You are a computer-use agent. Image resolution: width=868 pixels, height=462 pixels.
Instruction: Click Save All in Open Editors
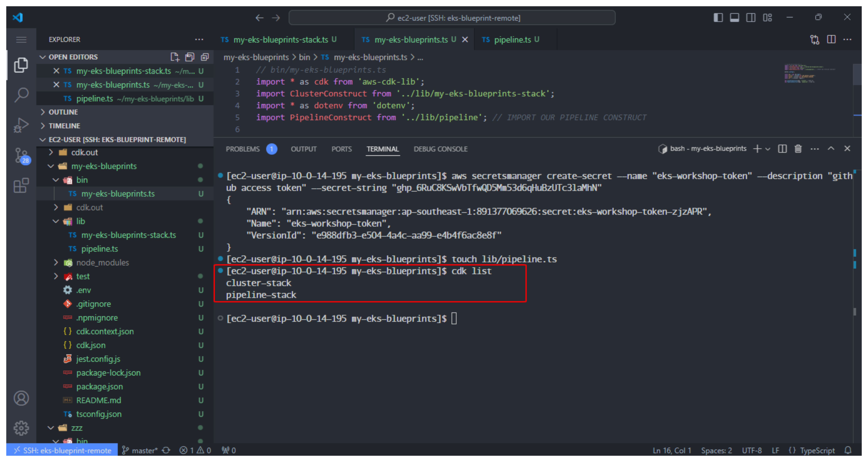point(190,57)
